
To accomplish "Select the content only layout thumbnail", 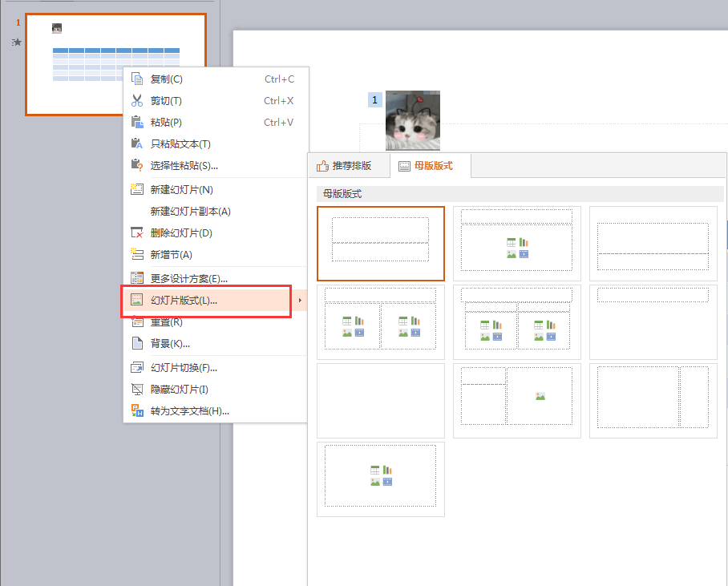I will [381, 479].
